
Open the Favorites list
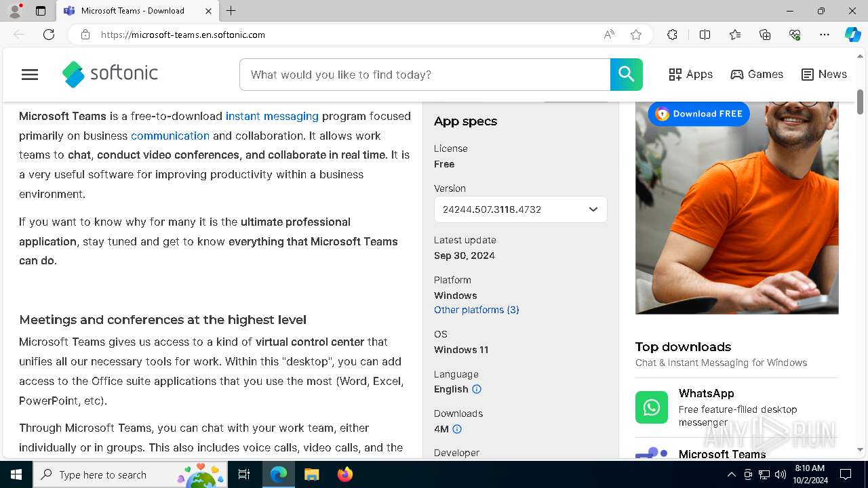point(735,35)
